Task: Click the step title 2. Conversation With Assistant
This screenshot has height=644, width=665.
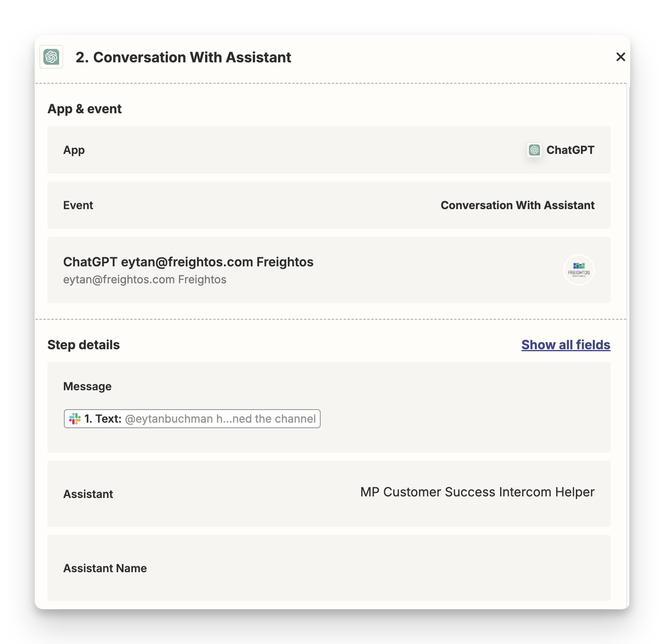Action: click(x=183, y=57)
